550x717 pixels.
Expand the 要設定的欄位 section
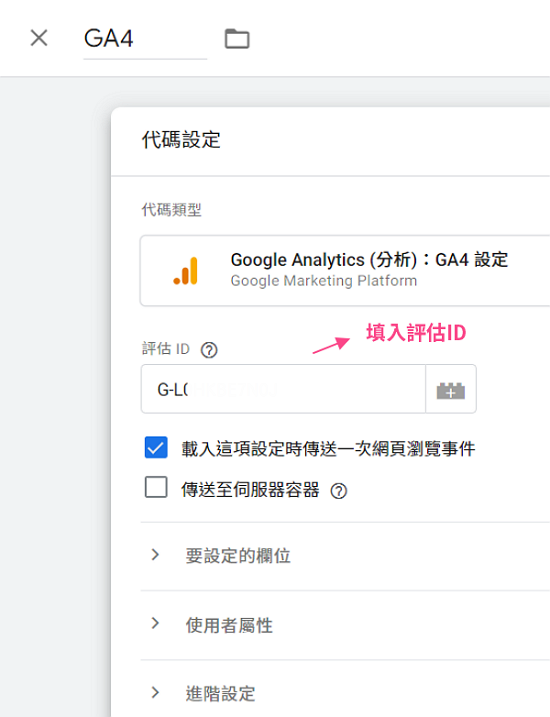pos(345,556)
